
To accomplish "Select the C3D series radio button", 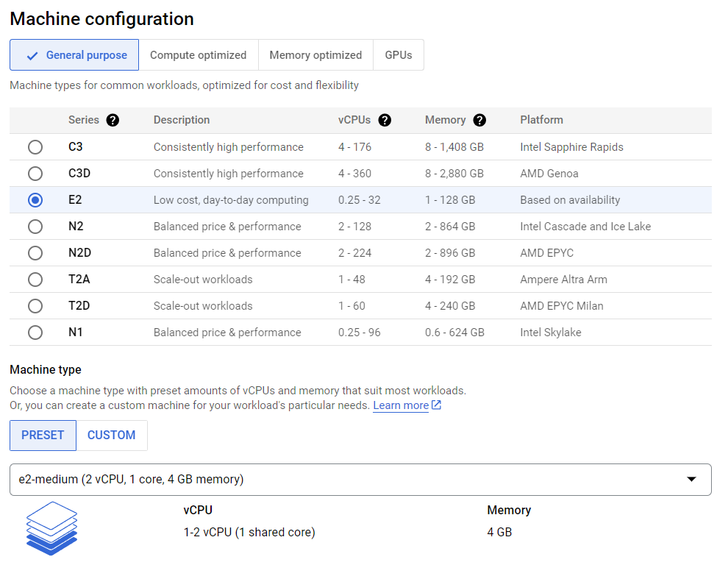I will pos(35,174).
